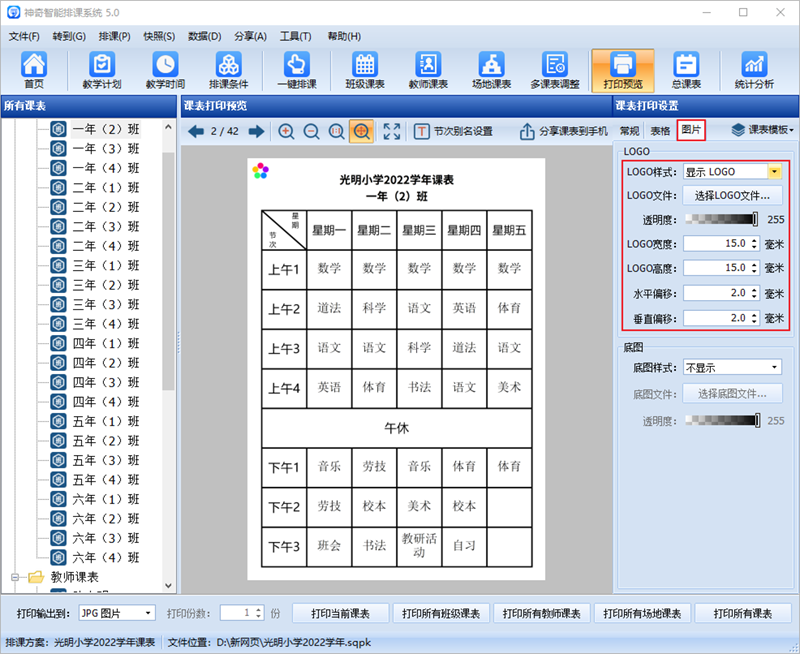Open the 总课表 icon
The image size is (800, 654).
tap(686, 70)
